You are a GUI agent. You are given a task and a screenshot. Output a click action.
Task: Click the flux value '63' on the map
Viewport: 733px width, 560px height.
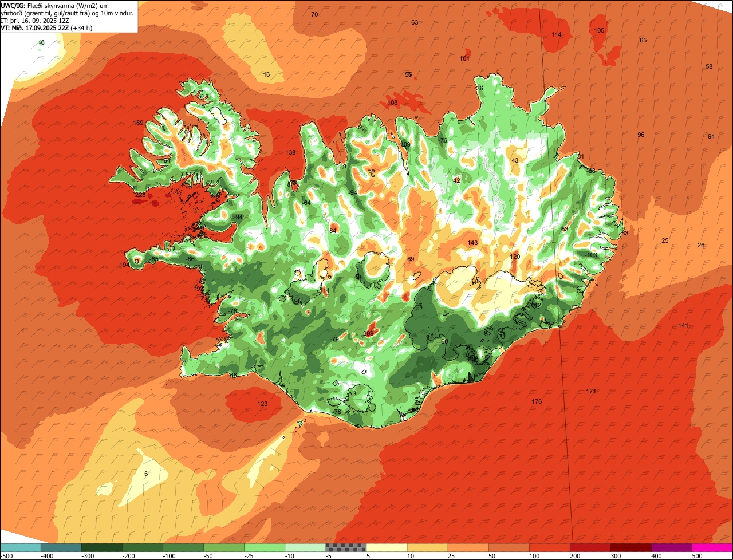[415, 23]
